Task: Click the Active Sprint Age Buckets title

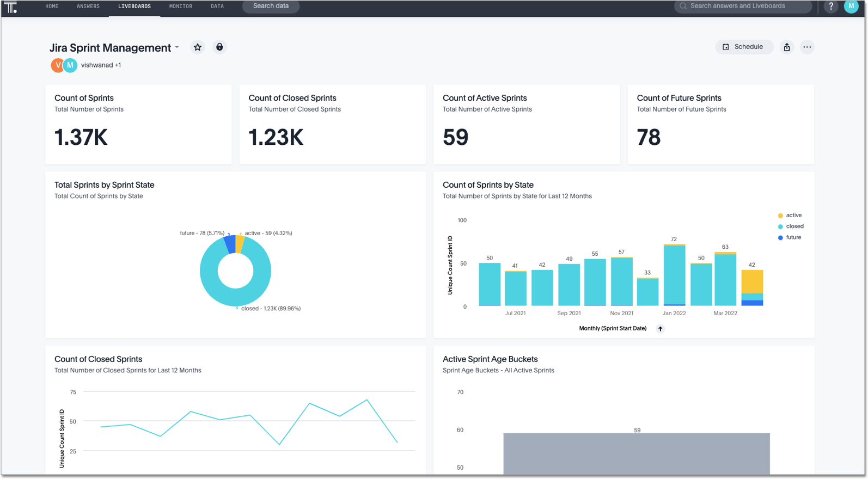Action: (x=490, y=359)
